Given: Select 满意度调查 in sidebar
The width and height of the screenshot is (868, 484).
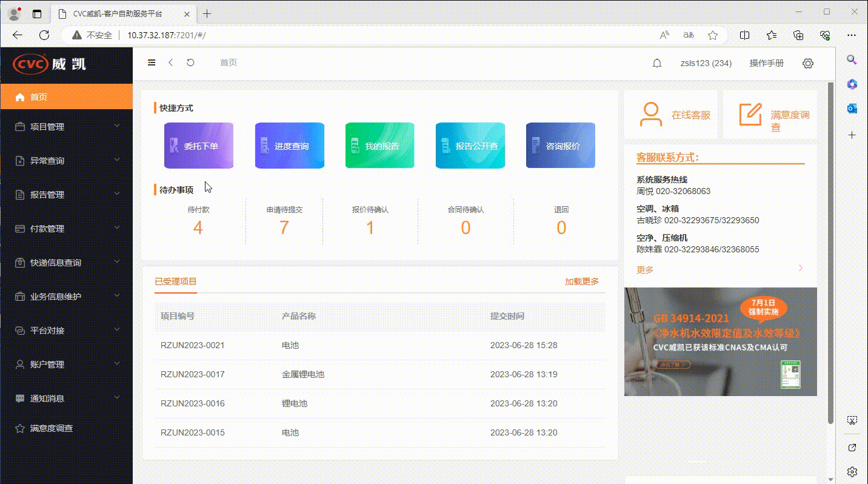Looking at the screenshot, I should [52, 428].
